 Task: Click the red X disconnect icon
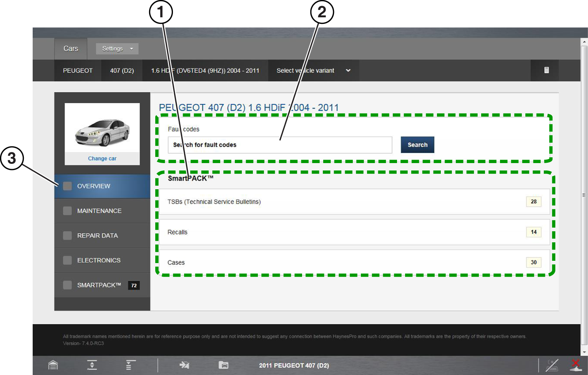575,365
